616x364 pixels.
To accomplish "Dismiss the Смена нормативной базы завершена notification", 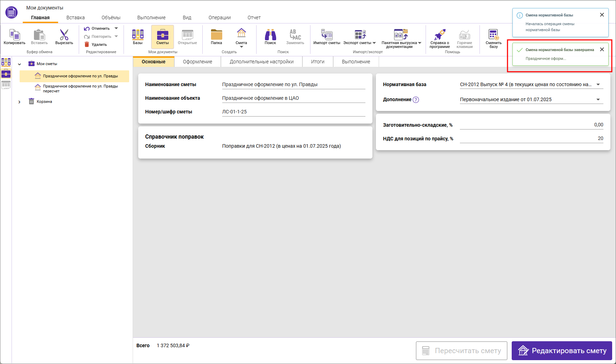I will pos(602,49).
